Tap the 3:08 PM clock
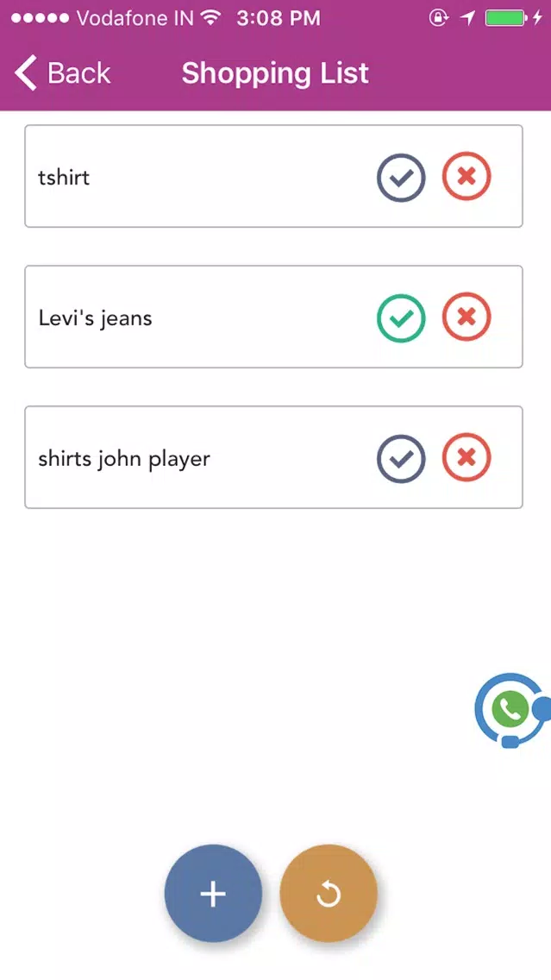551x980 pixels. tap(279, 18)
